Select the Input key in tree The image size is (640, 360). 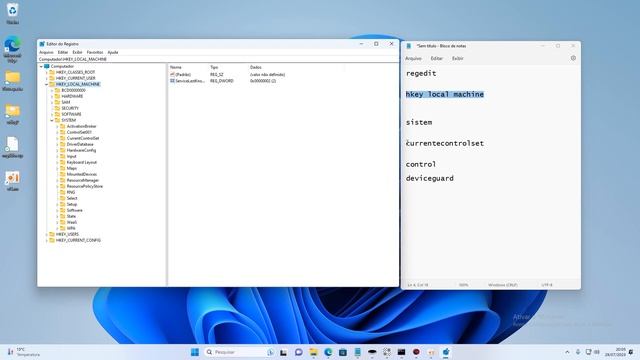[x=71, y=156]
